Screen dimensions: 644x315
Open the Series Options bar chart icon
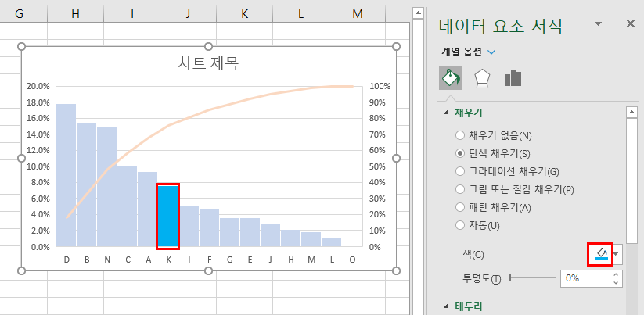tap(513, 78)
